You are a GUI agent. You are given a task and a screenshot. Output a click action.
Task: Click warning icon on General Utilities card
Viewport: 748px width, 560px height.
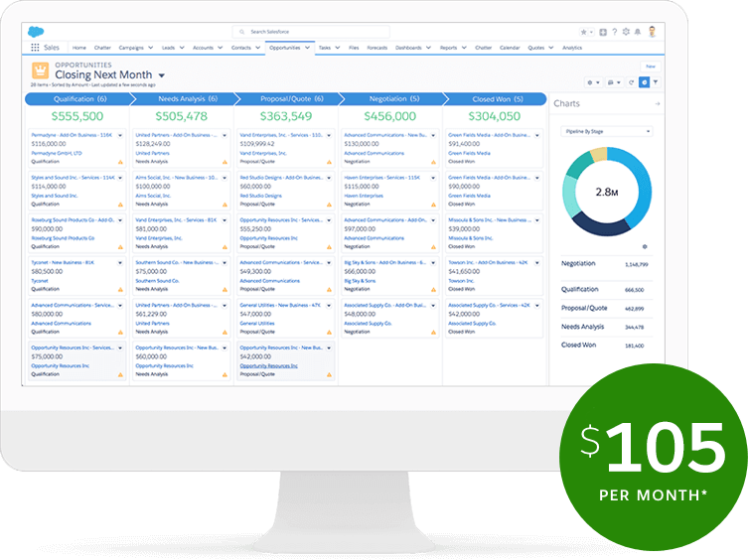(x=329, y=332)
